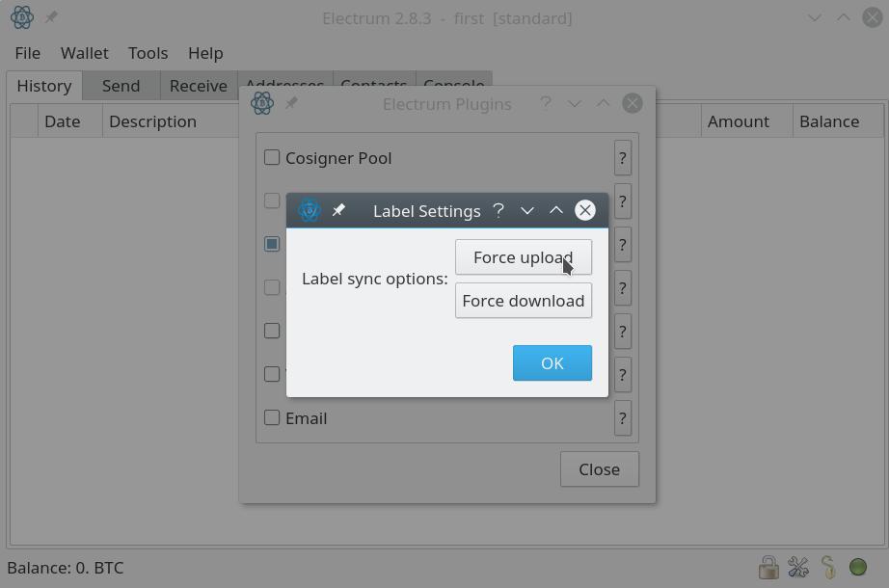The height and width of the screenshot is (588, 889).
Task: Switch to the History tab
Action: pos(44,86)
